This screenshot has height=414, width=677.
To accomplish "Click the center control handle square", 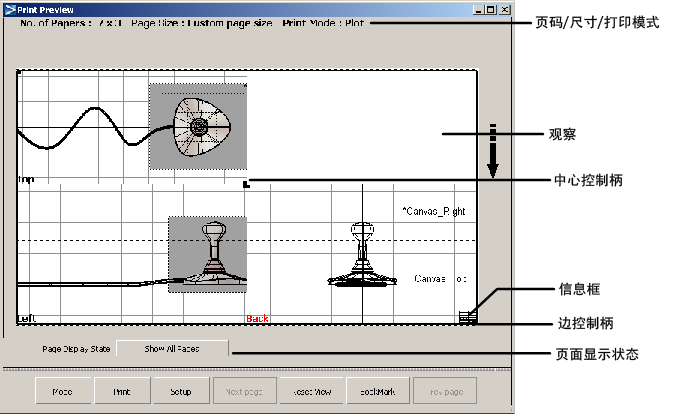I will coord(246,184).
